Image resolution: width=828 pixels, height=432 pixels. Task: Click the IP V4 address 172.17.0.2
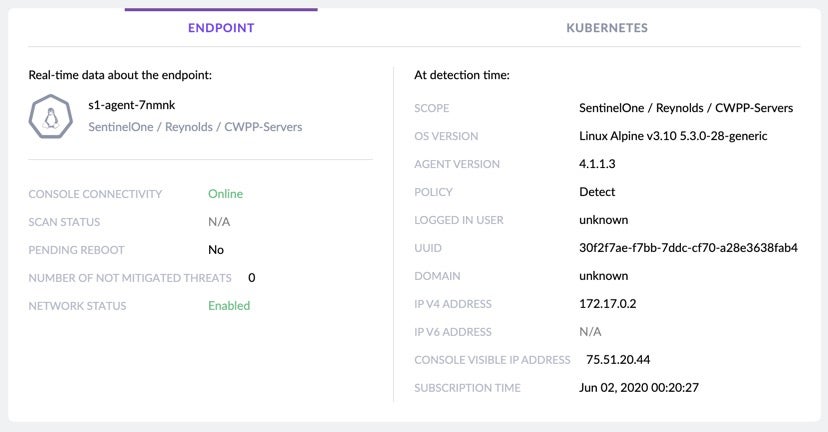coord(608,304)
